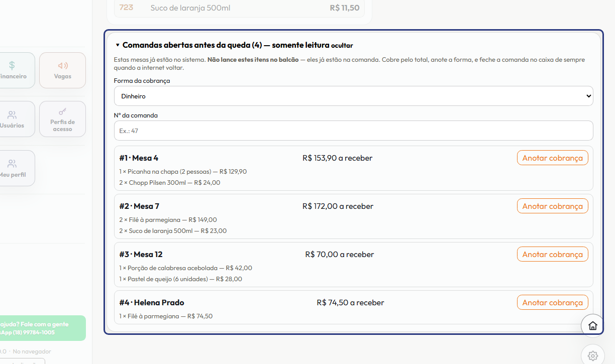615x364 pixels.
Task: Open the Vagas megaphone tile
Action: pyautogui.click(x=63, y=70)
